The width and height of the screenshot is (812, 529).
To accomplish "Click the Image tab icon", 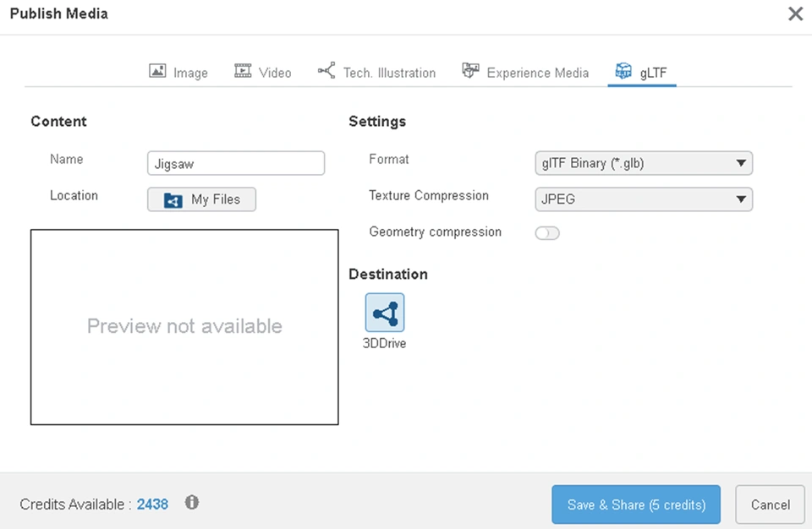I will [157, 72].
